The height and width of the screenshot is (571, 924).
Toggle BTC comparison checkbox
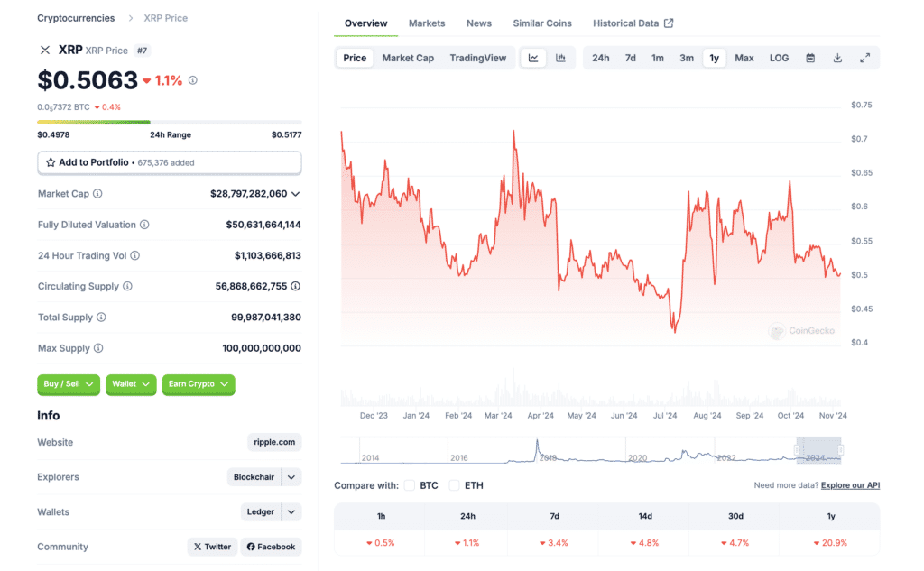[410, 485]
